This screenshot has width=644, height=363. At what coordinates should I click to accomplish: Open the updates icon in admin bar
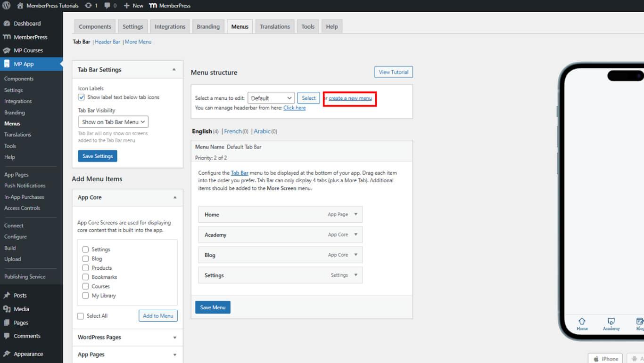[x=88, y=6]
